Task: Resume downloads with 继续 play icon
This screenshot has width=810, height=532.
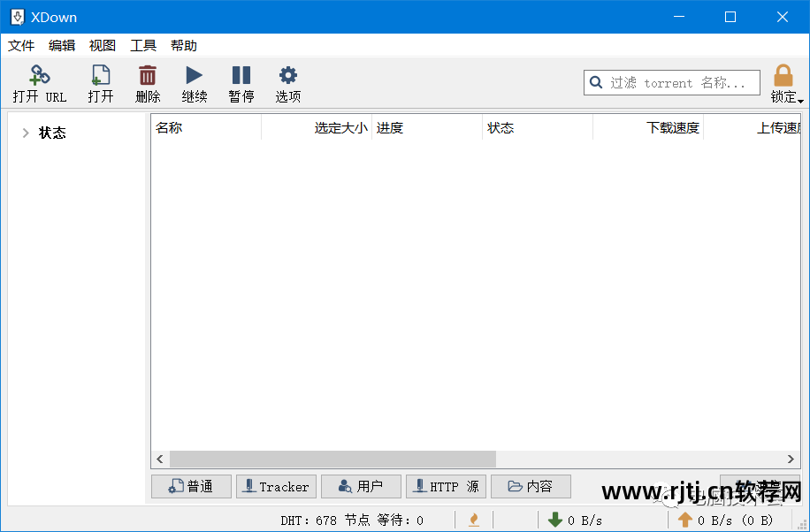Action: pos(195,83)
